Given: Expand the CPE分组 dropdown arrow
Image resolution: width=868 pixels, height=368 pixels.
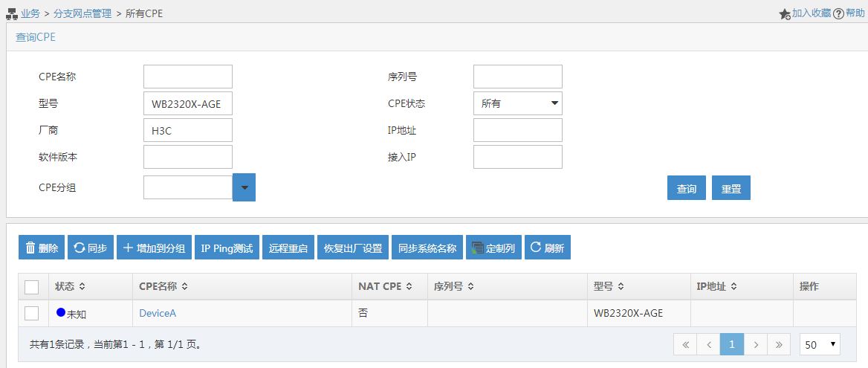Looking at the screenshot, I should 244,187.
